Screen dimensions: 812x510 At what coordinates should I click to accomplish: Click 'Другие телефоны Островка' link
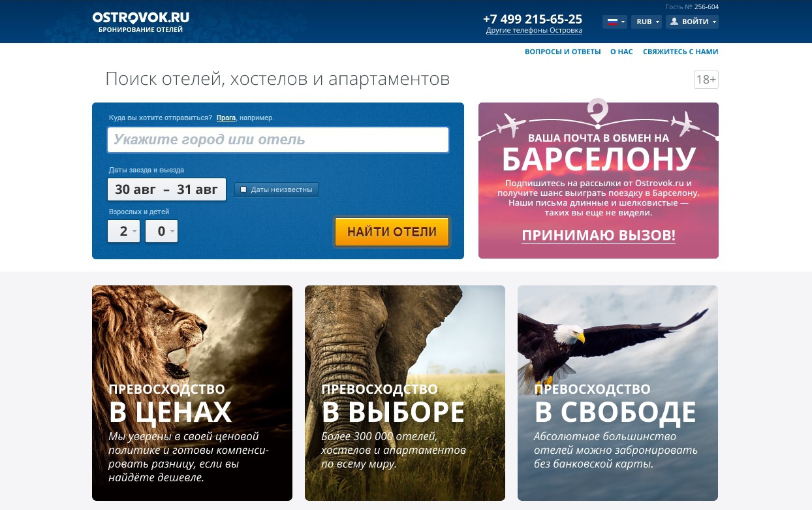coord(534,31)
